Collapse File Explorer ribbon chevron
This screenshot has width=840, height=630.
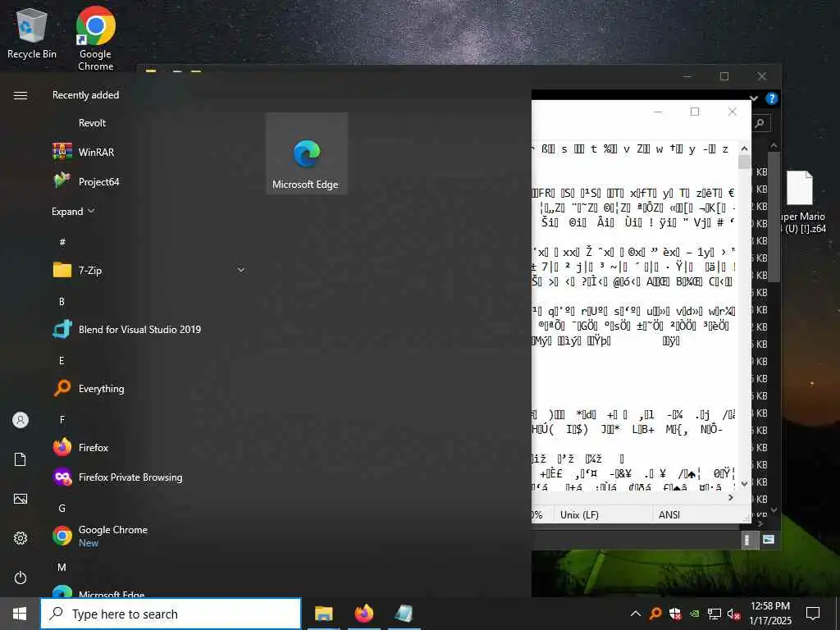pos(754,98)
